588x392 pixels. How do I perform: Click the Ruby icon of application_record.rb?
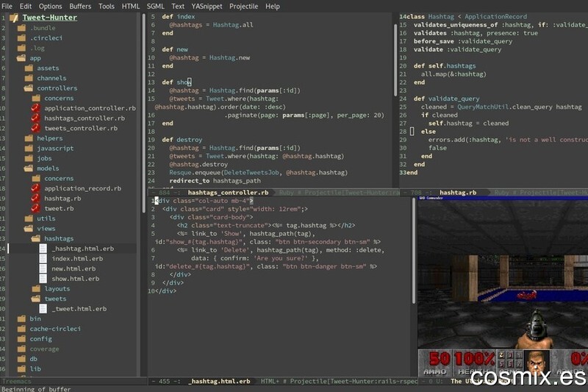pos(35,188)
